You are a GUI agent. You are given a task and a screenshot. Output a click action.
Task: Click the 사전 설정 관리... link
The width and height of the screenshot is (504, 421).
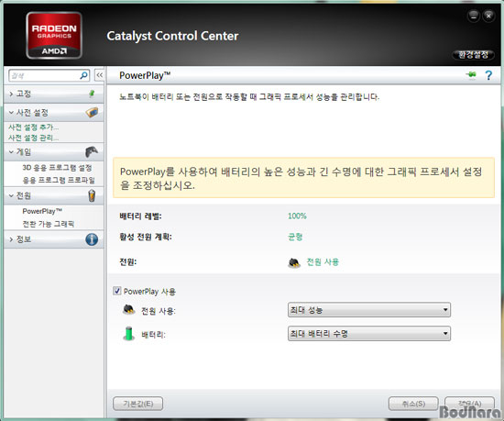click(x=33, y=138)
